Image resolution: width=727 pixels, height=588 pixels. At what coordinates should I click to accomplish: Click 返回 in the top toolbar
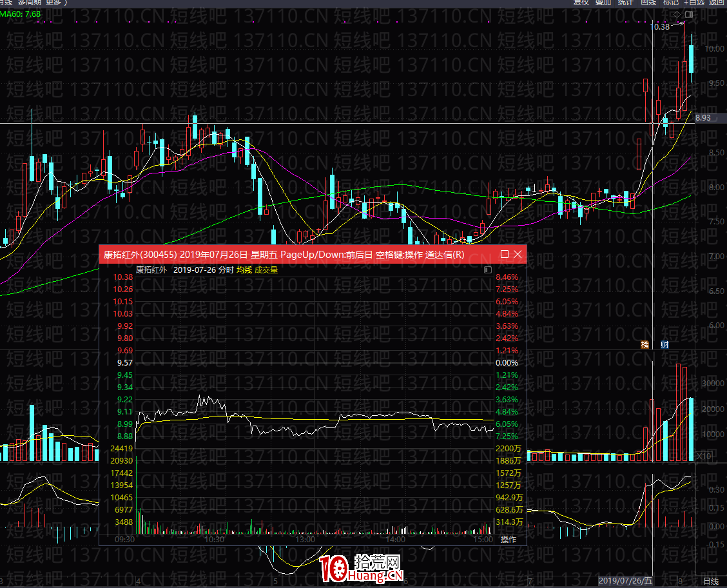click(x=717, y=3)
